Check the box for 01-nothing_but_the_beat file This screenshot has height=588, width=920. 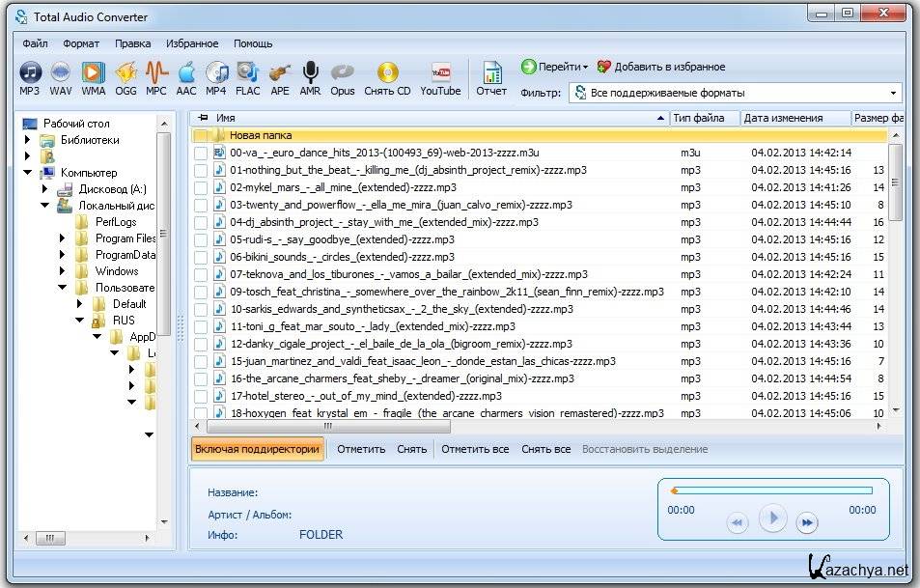click(x=201, y=170)
